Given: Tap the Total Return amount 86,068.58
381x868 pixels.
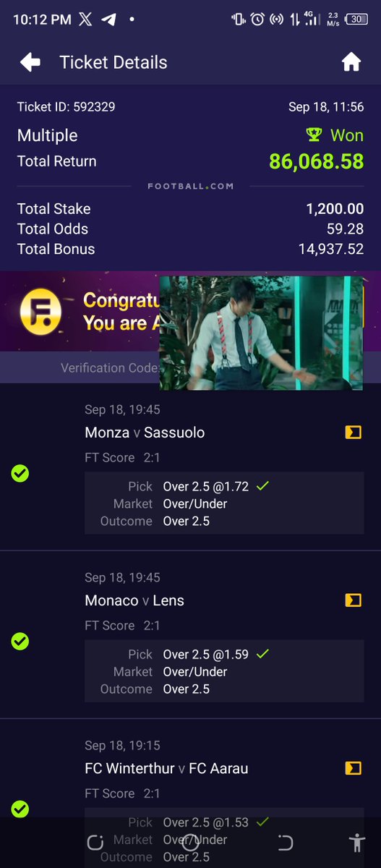Looking at the screenshot, I should pyautogui.click(x=316, y=161).
